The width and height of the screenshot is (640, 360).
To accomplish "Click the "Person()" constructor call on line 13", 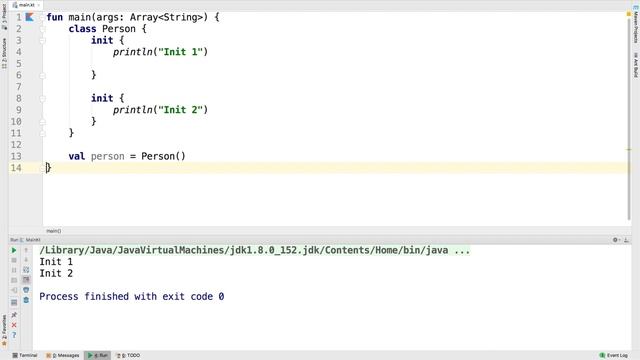I will [163, 156].
